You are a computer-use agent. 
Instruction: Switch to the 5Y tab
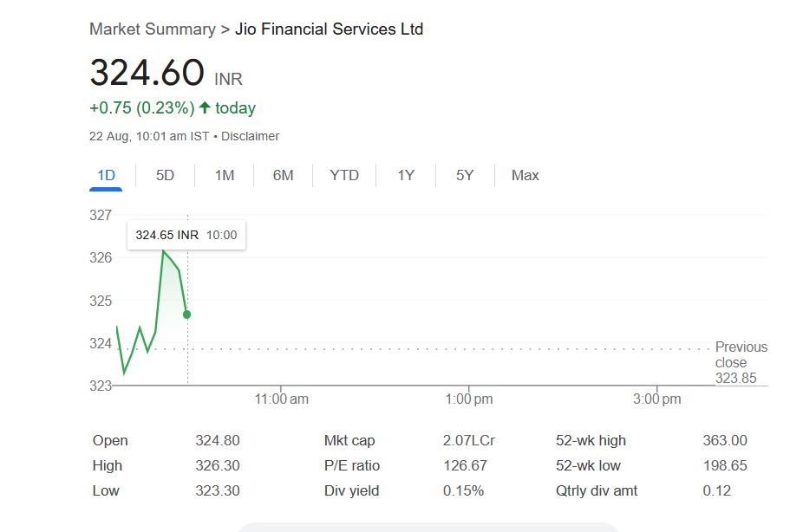coord(465,175)
